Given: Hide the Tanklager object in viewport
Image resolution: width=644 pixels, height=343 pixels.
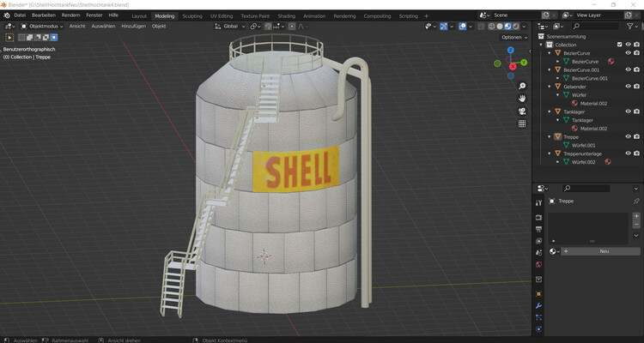Looking at the screenshot, I should click(x=628, y=111).
